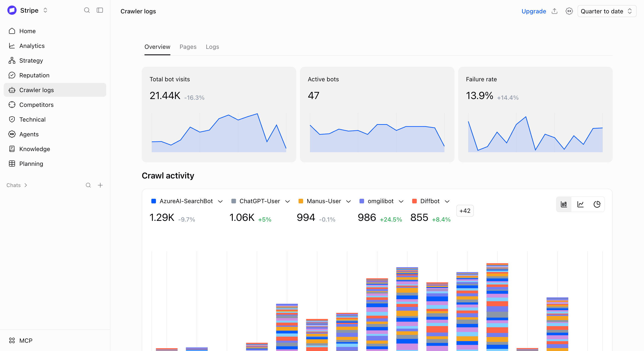
Task: Click the Active bots value 47
Action: click(313, 96)
